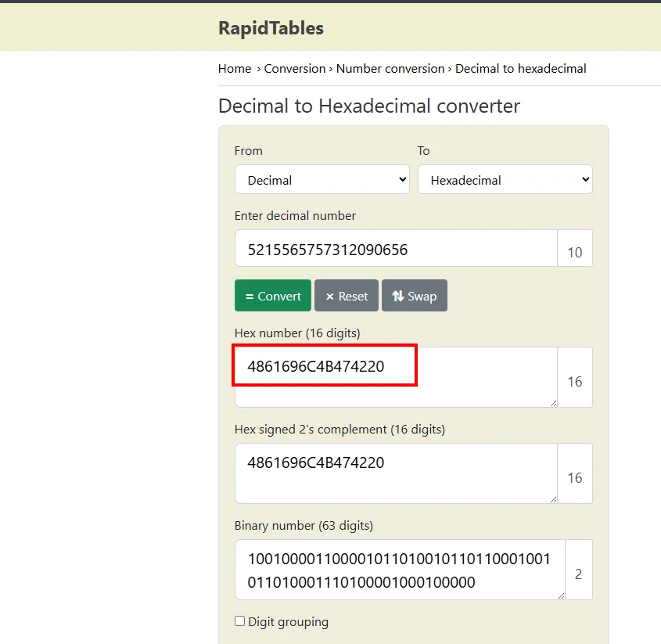
Task: Click the resize grip of Hex number box
Action: 554,403
